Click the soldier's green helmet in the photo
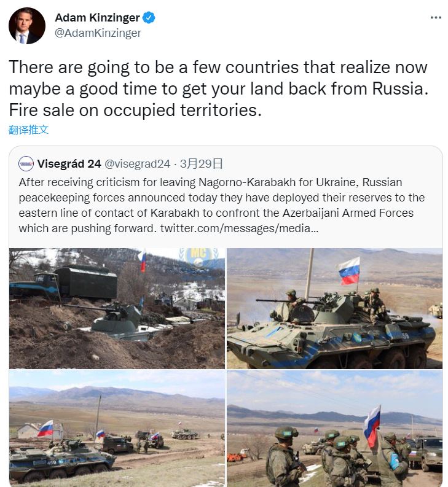 click(286, 432)
